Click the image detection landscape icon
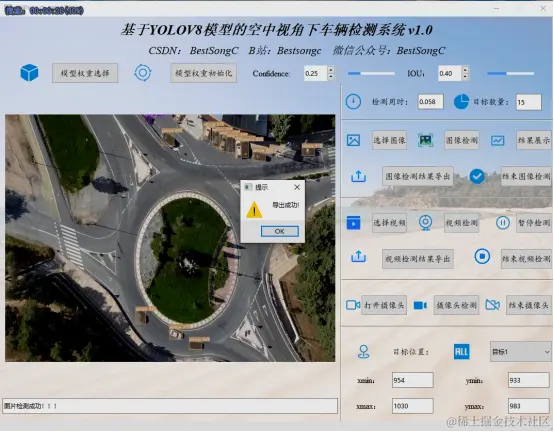Screen dimensions: 554x432 pyautogui.click(x=425, y=140)
